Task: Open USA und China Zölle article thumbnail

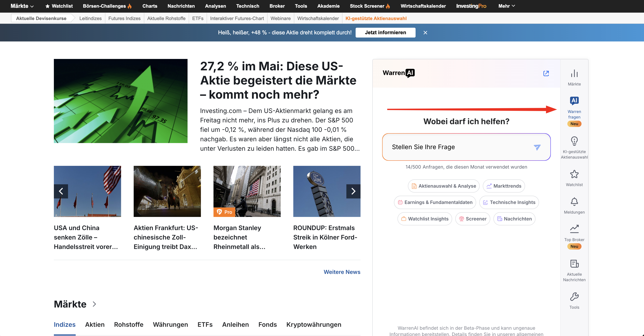Action: pos(87,191)
